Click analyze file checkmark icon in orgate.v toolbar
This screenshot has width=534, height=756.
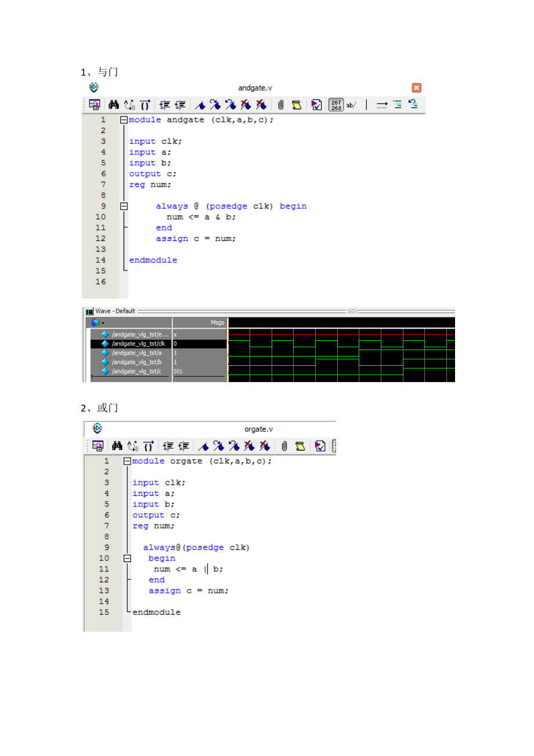(320, 446)
